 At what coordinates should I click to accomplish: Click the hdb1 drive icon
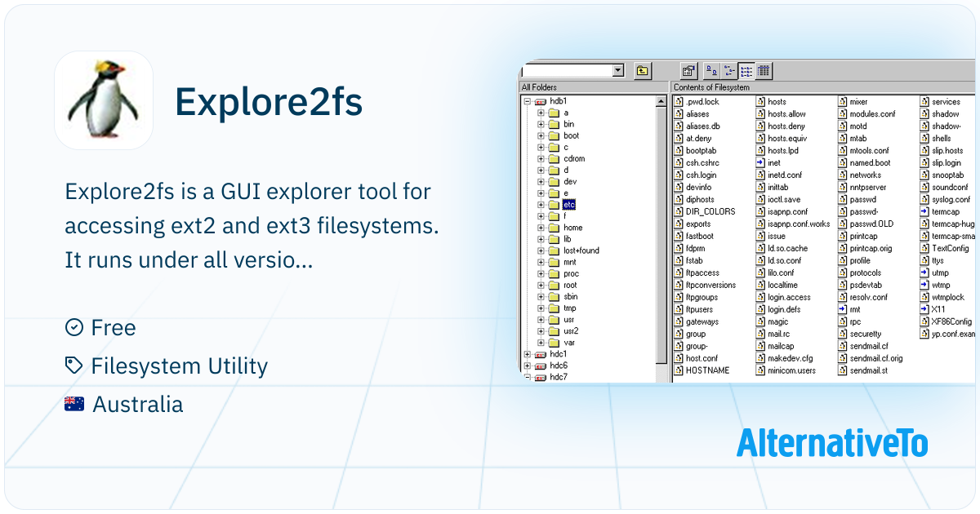[540, 101]
